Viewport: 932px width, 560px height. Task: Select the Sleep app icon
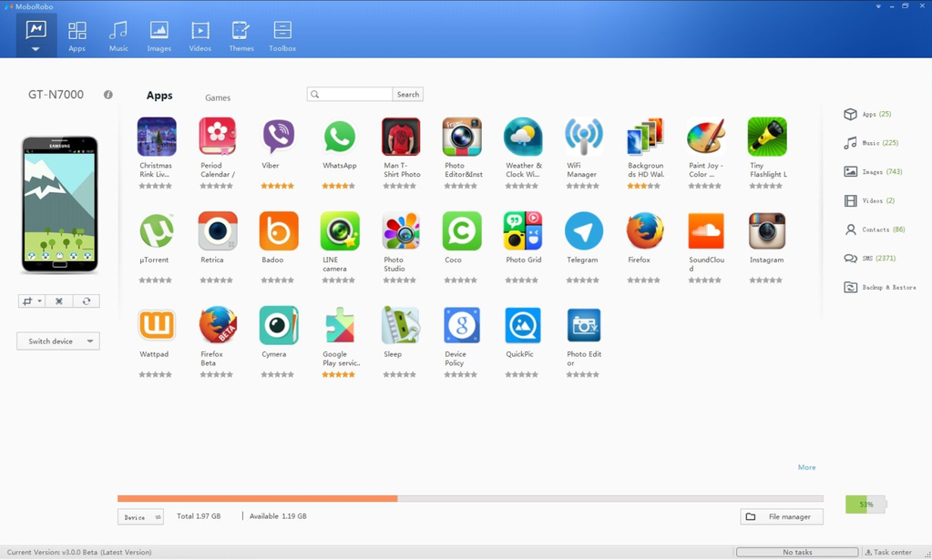pyautogui.click(x=401, y=325)
